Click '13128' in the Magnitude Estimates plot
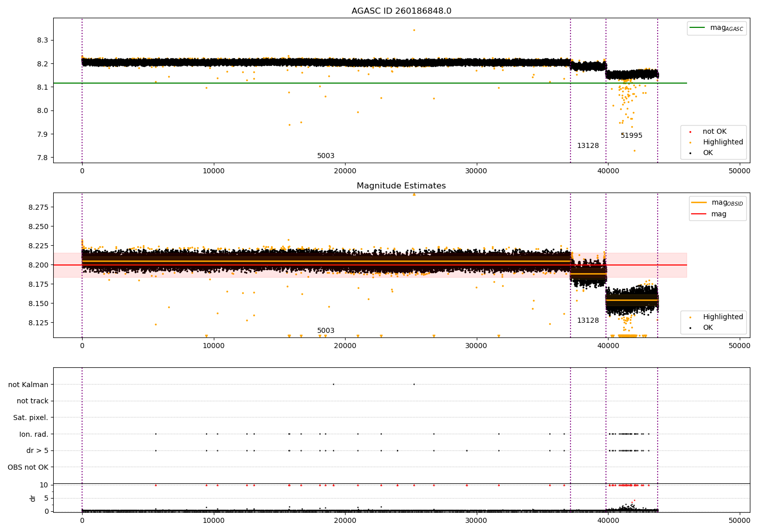The height and width of the screenshot is (532, 760). click(588, 321)
